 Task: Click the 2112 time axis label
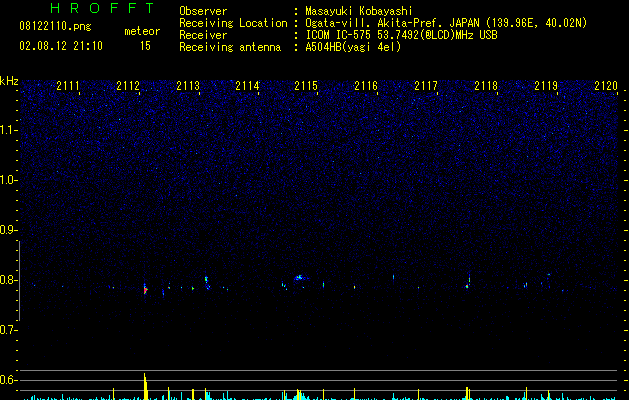click(128, 86)
